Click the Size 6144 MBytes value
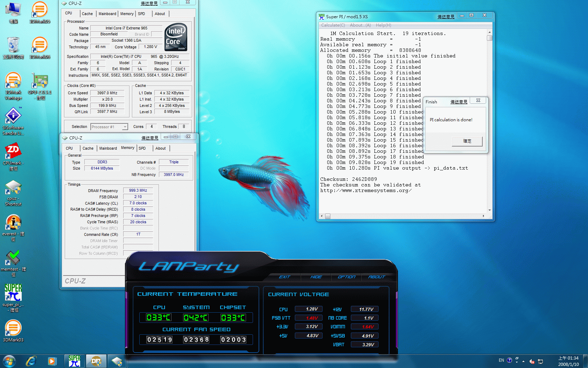This screenshot has height=368, width=588. pos(102,168)
